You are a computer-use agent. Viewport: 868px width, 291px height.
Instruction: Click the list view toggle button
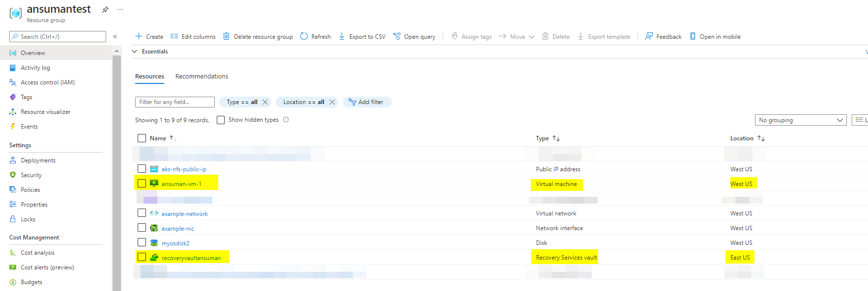[860, 120]
